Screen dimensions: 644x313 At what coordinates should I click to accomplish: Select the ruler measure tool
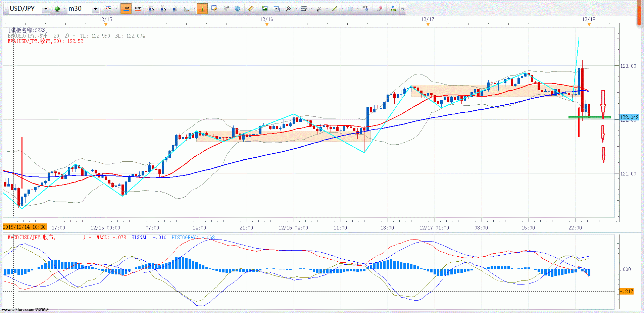[251, 9]
